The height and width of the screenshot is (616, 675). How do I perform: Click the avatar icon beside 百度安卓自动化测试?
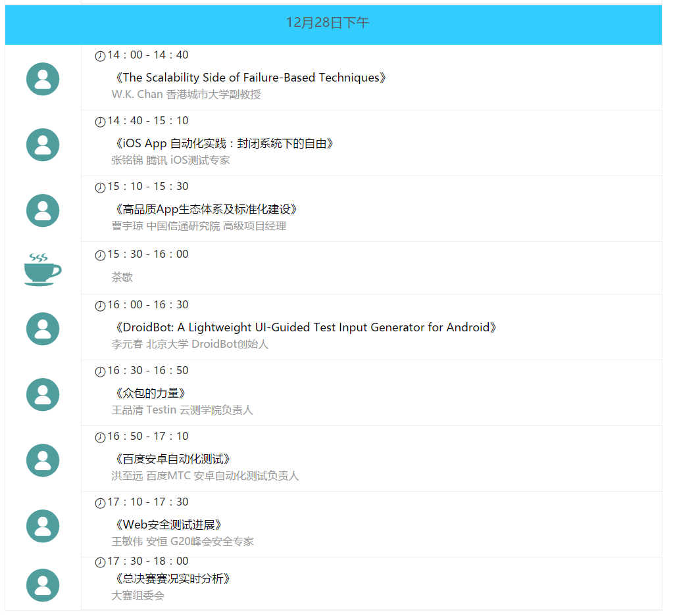coord(43,461)
